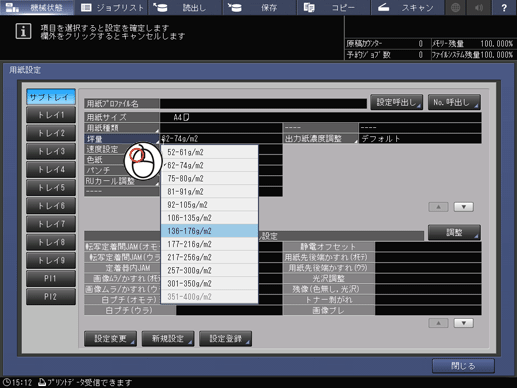Click the トナー剥がれ value field
The width and height of the screenshot is (517, 388).
tap(428, 300)
